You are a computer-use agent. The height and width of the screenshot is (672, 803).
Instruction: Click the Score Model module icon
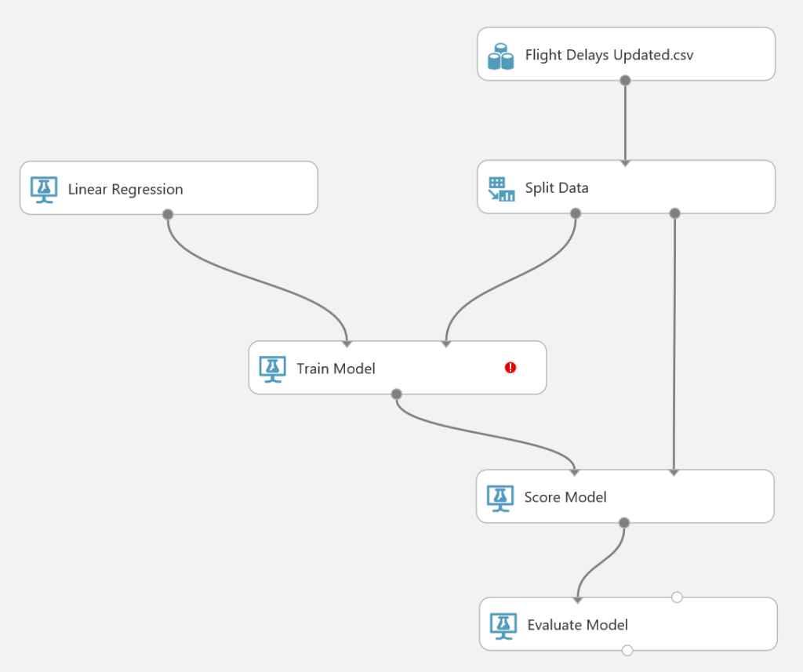click(x=500, y=497)
